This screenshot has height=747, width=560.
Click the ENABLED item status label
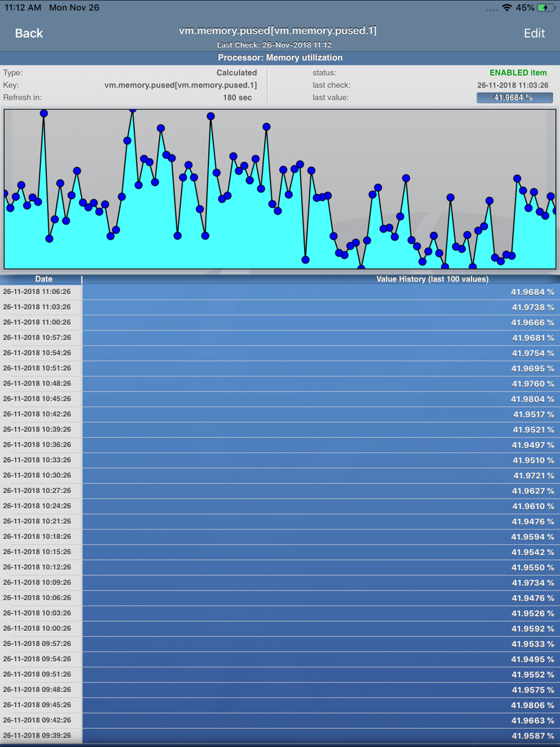518,73
